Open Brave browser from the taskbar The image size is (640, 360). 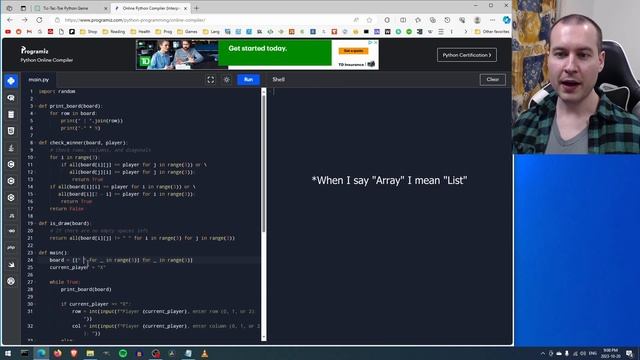[74, 353]
